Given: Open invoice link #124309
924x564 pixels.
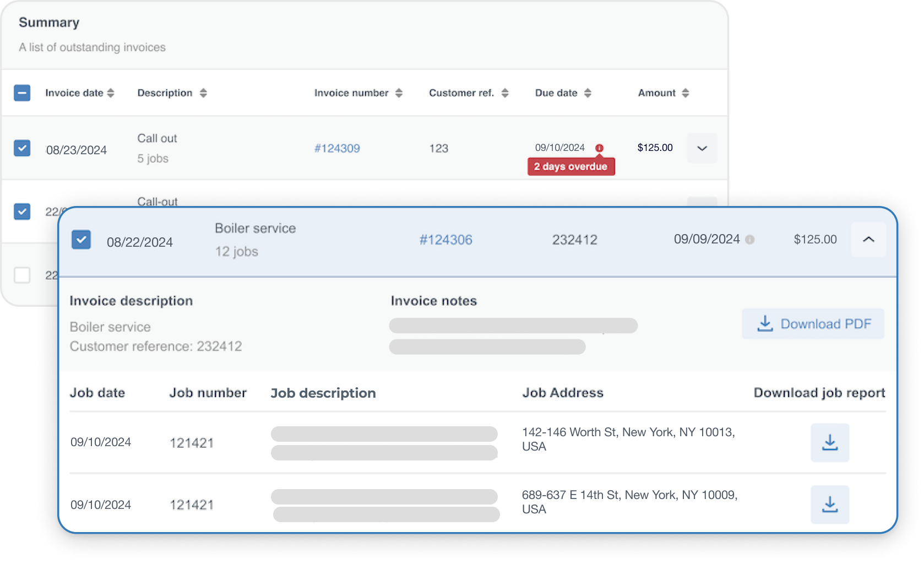Looking at the screenshot, I should [337, 148].
